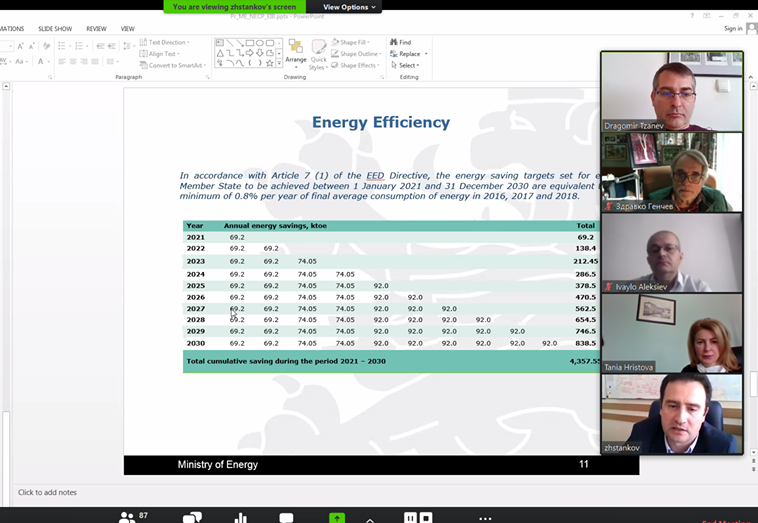
Task: Click the green Share Screen icon
Action: click(338, 517)
